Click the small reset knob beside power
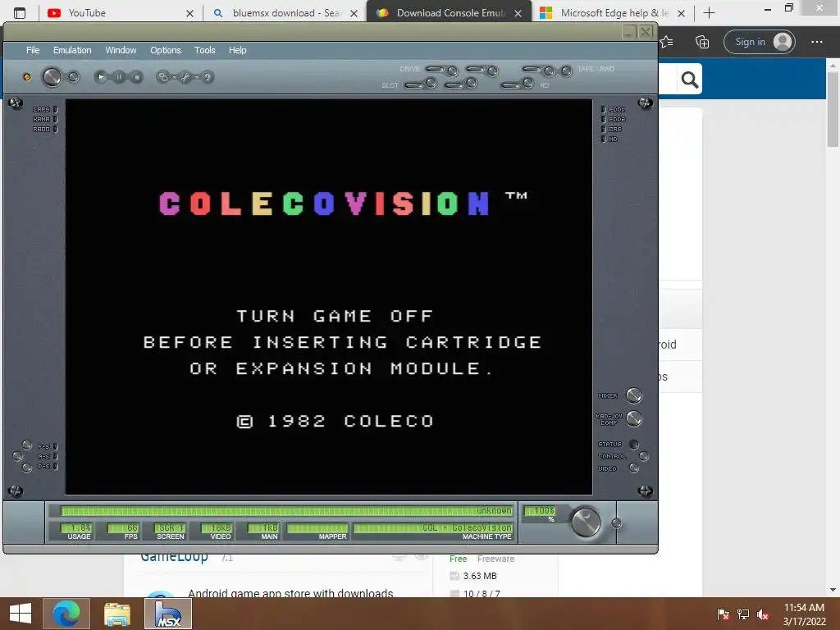This screenshot has width=840, height=630. pos(74,77)
